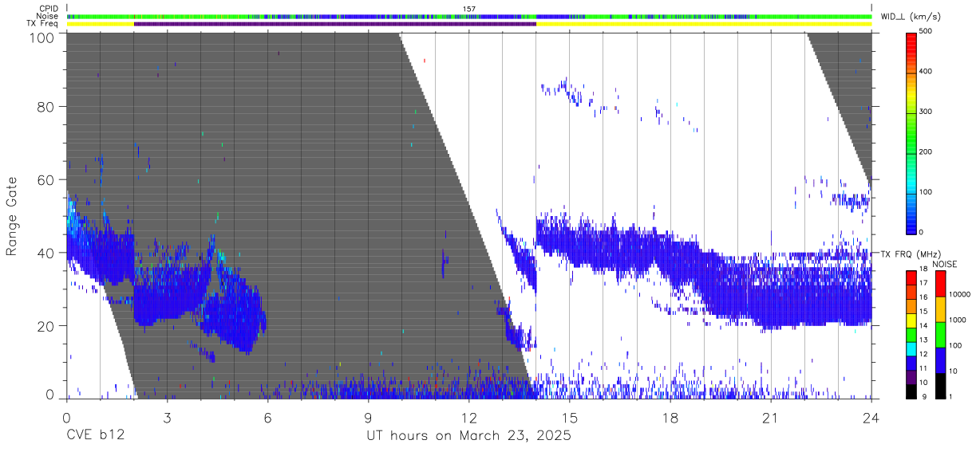Select the black 9–10 MHz frequency swatch
980x452 pixels.
(911, 391)
